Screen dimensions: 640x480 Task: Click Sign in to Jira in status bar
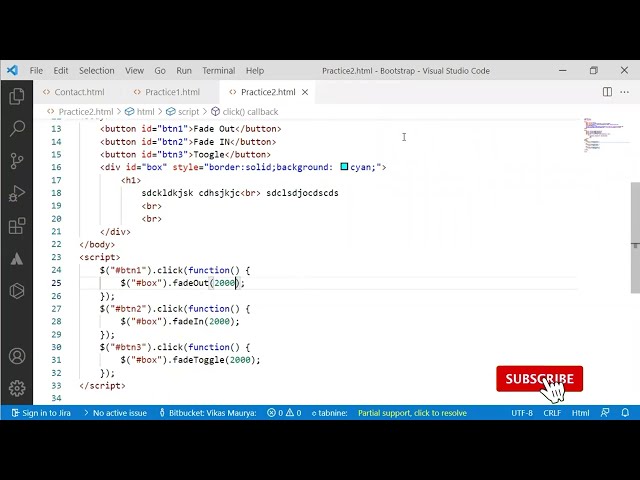coord(41,413)
